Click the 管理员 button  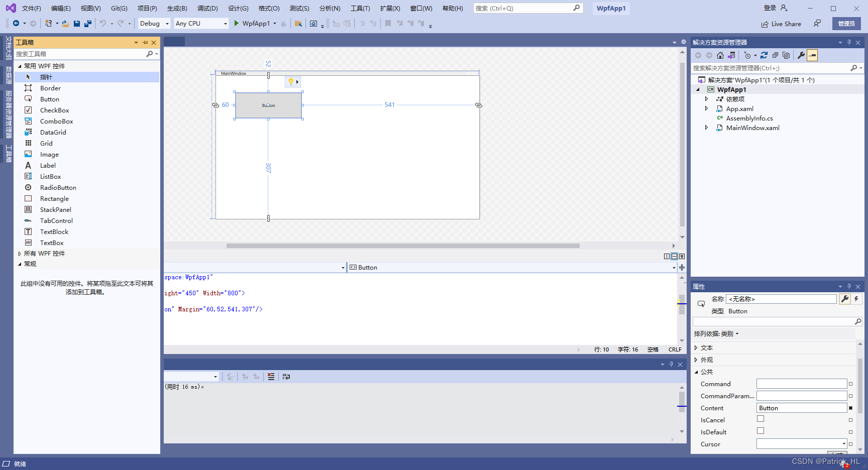(846, 24)
